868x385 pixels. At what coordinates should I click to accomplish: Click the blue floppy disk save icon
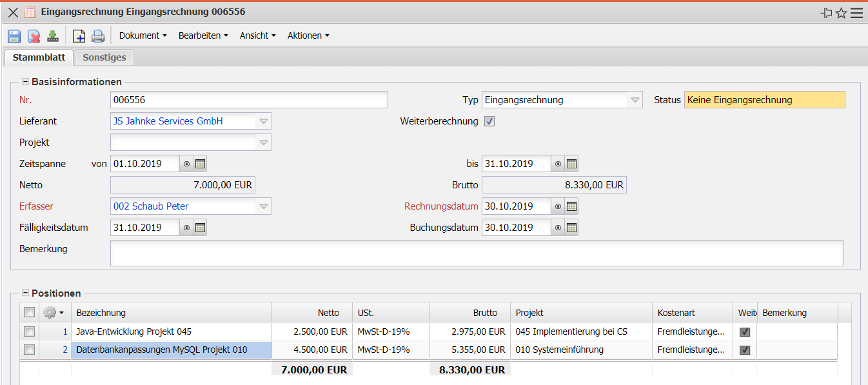(14, 36)
